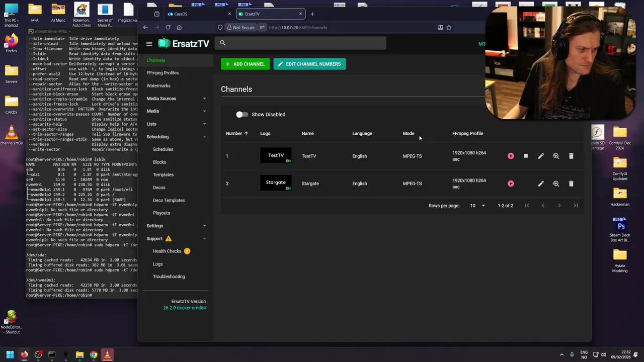Collapse the Support section

(176, 239)
